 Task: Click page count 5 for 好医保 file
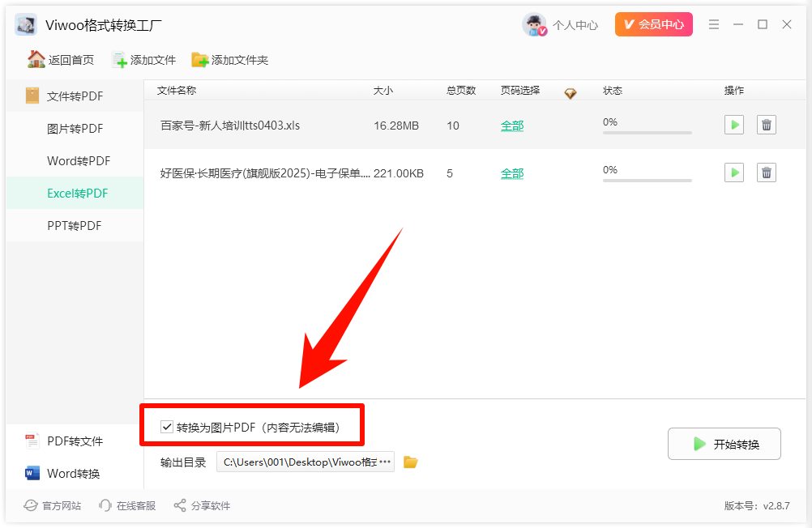click(450, 173)
